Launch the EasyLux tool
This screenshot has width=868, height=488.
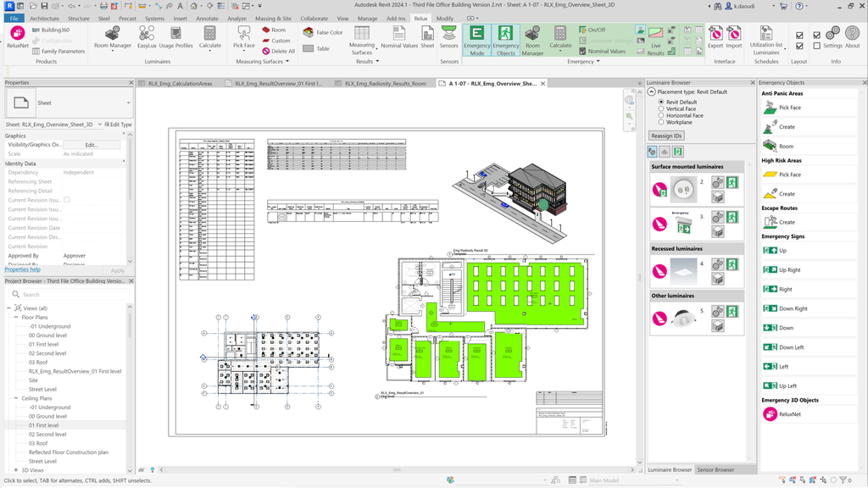click(147, 37)
